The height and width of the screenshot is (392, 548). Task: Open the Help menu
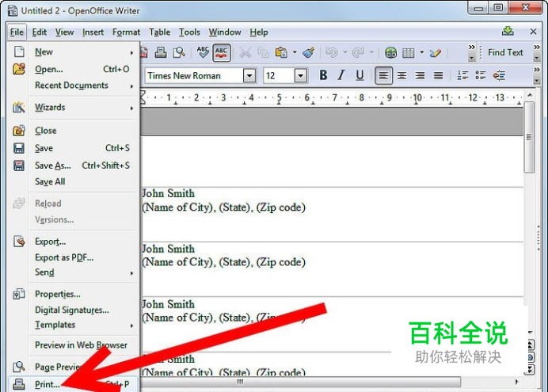click(x=259, y=32)
